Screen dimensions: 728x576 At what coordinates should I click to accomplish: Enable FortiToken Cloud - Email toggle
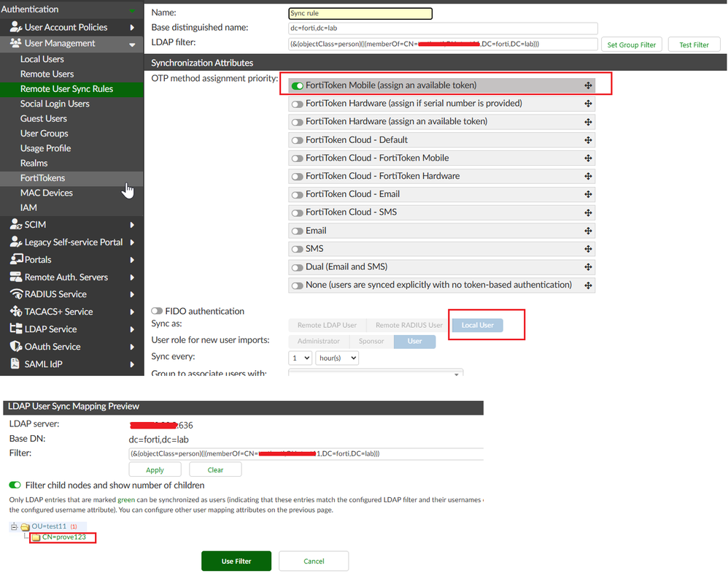point(297,195)
